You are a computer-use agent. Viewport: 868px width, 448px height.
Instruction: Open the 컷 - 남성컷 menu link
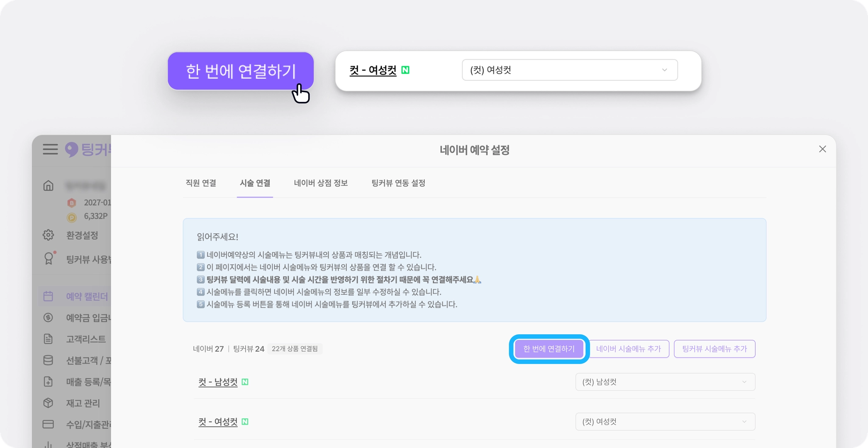218,382
